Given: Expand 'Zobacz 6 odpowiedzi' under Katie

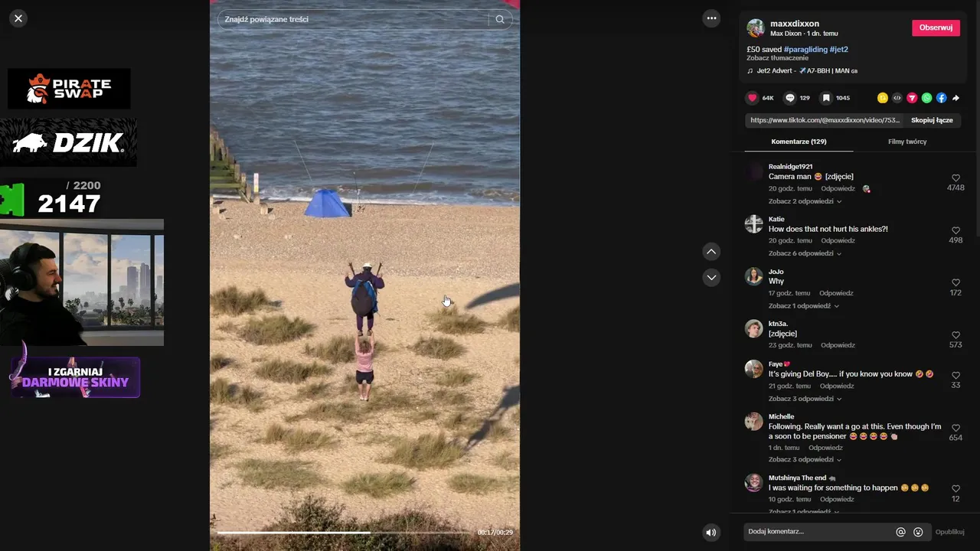Looking at the screenshot, I should (x=805, y=253).
